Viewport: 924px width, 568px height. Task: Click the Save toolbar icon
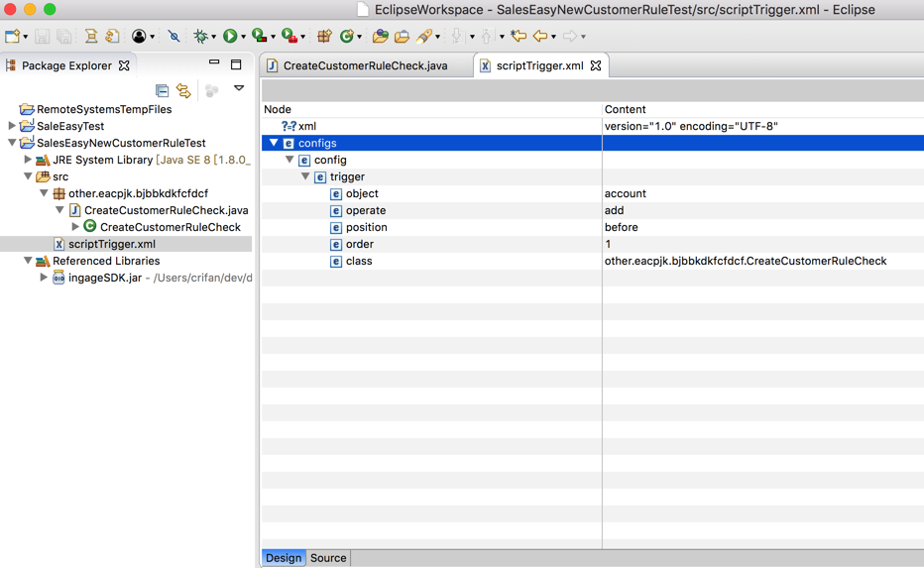[x=42, y=37]
